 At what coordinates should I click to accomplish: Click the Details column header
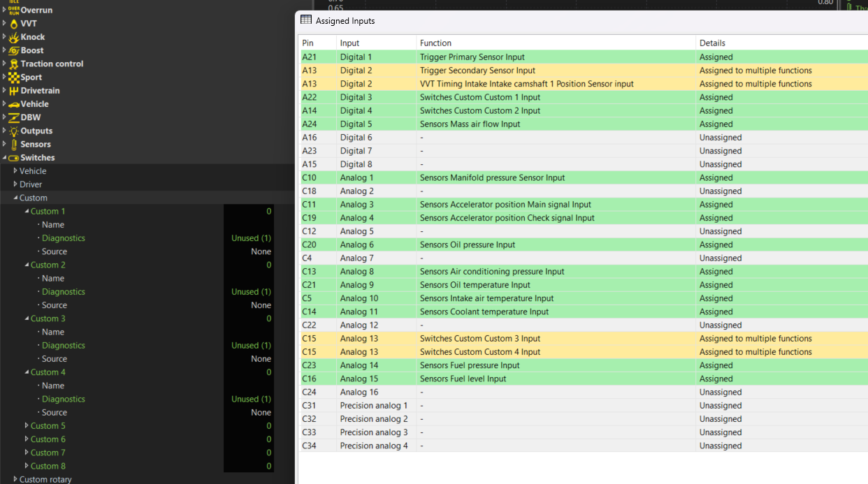pyautogui.click(x=712, y=43)
